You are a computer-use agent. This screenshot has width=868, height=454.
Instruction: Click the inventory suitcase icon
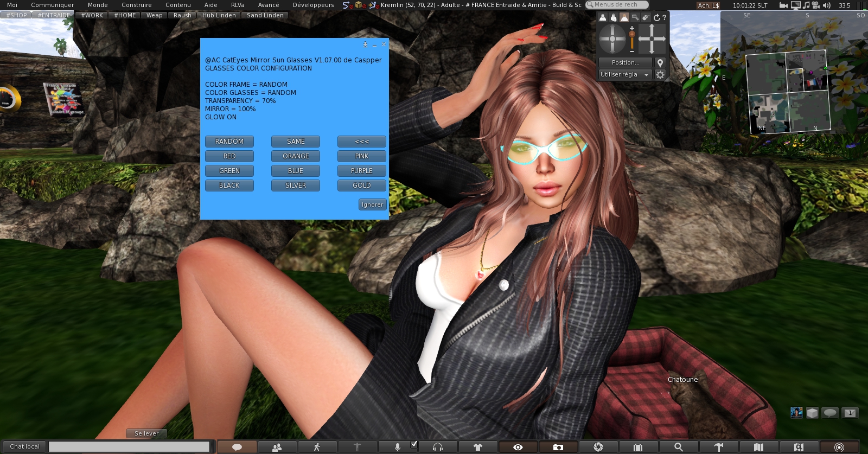638,447
